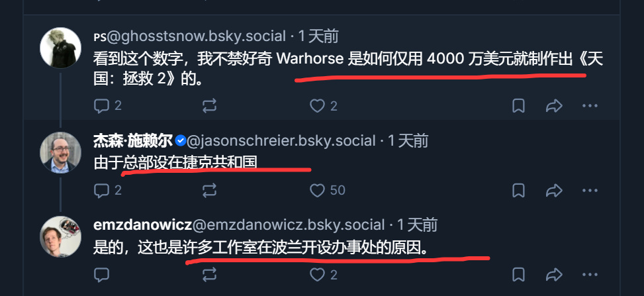This screenshot has height=296, width=644.
Task: Share Jason Schreier's reply
Action: point(553,190)
